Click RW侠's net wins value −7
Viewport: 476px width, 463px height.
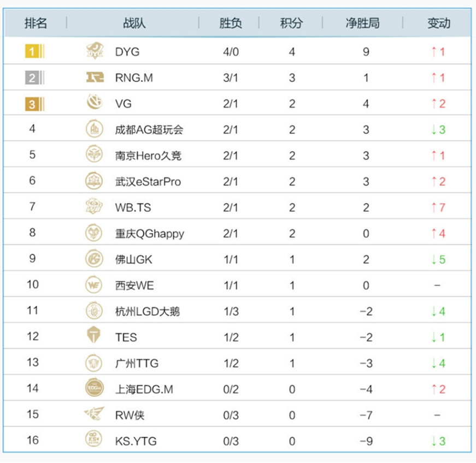(x=366, y=415)
